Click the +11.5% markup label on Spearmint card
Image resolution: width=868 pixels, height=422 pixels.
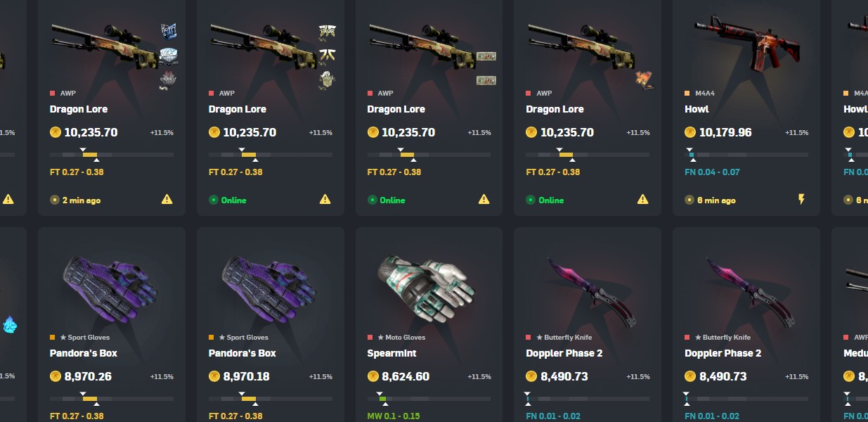coord(479,377)
